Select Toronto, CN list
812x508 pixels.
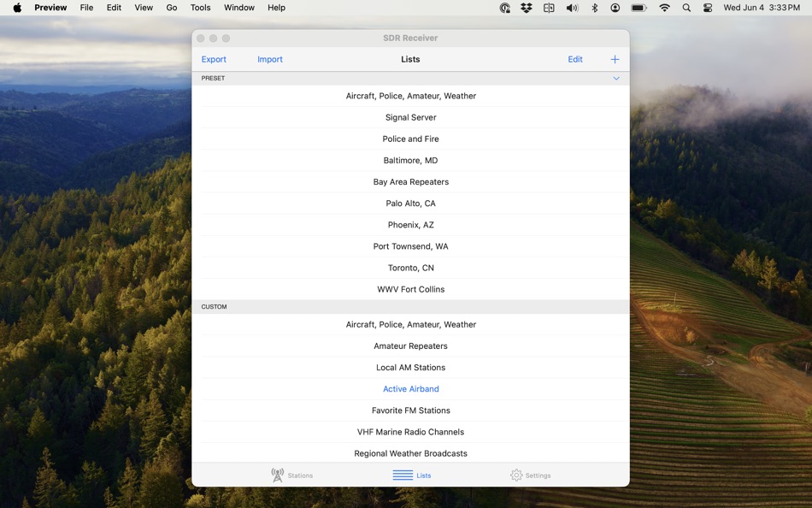click(410, 268)
